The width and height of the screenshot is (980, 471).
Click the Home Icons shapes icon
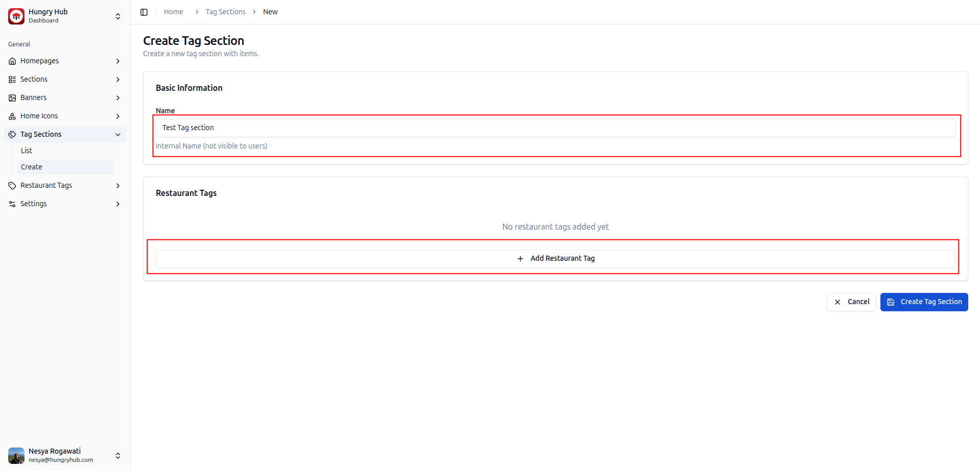point(12,116)
